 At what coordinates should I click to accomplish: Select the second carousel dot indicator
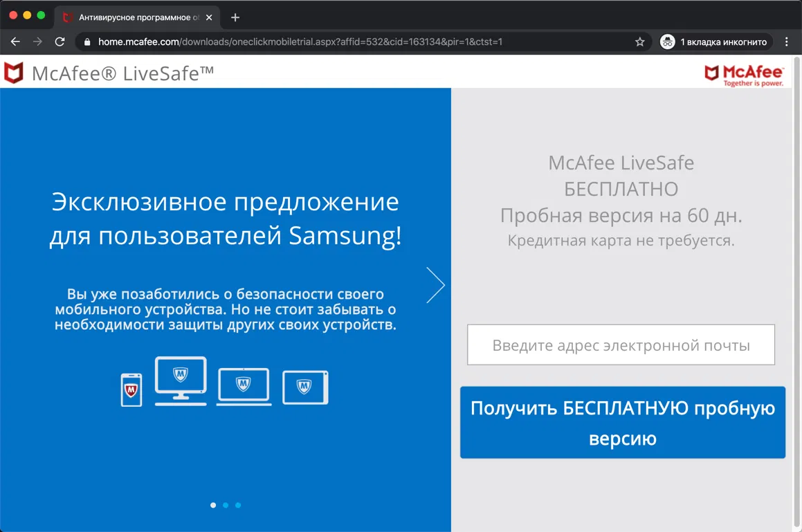click(226, 505)
